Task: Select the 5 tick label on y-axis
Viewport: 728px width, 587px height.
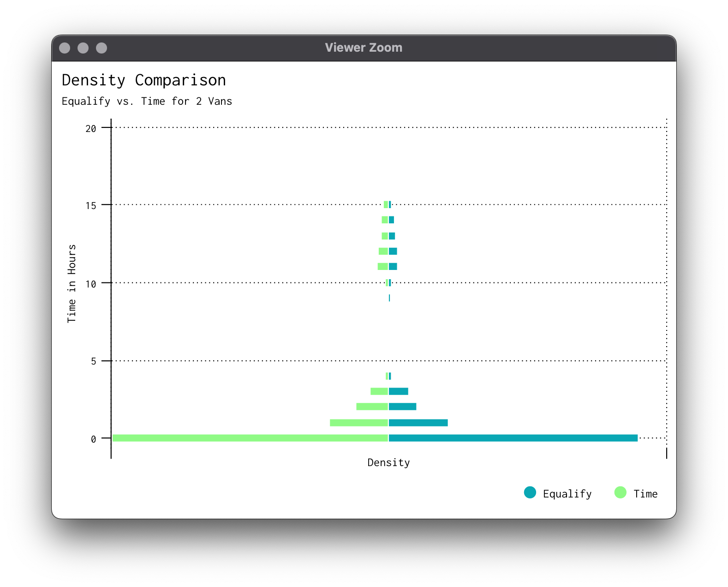Action: (94, 361)
